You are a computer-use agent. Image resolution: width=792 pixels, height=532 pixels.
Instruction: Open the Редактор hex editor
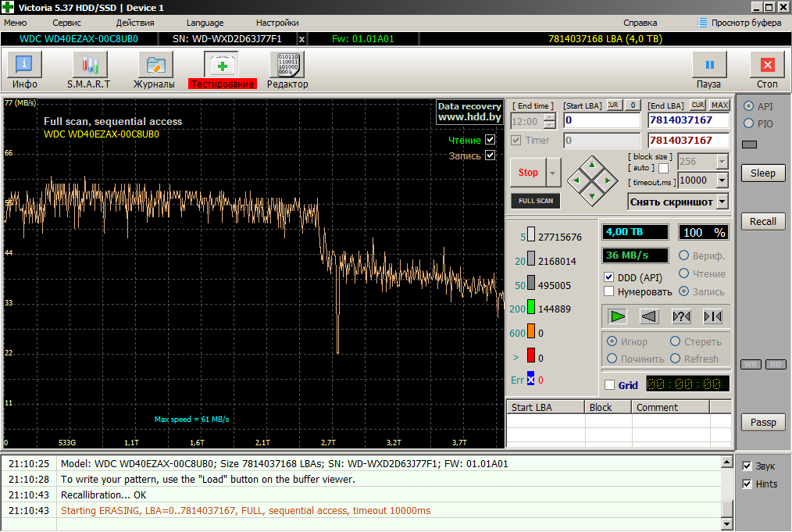coord(287,70)
